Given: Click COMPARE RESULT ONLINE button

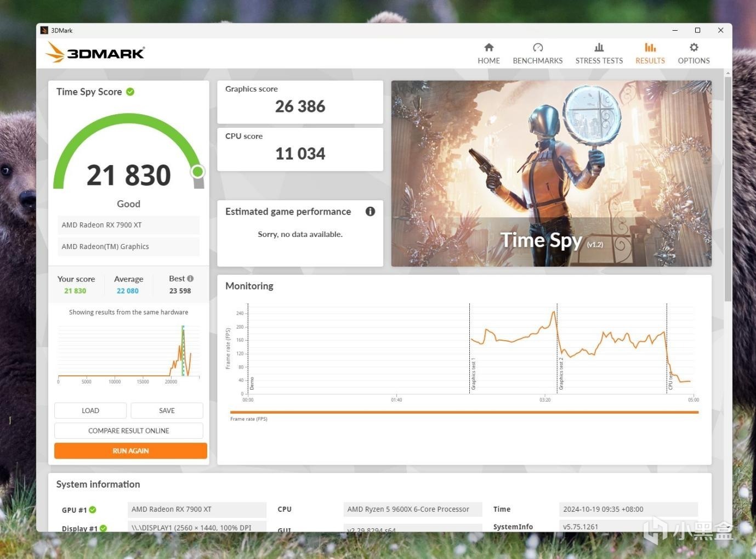Looking at the screenshot, I should [x=129, y=431].
